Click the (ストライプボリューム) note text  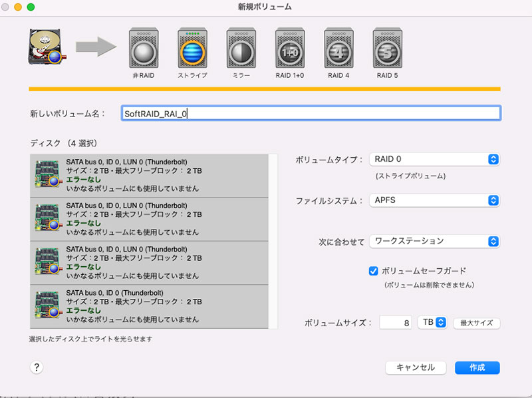[x=410, y=176]
